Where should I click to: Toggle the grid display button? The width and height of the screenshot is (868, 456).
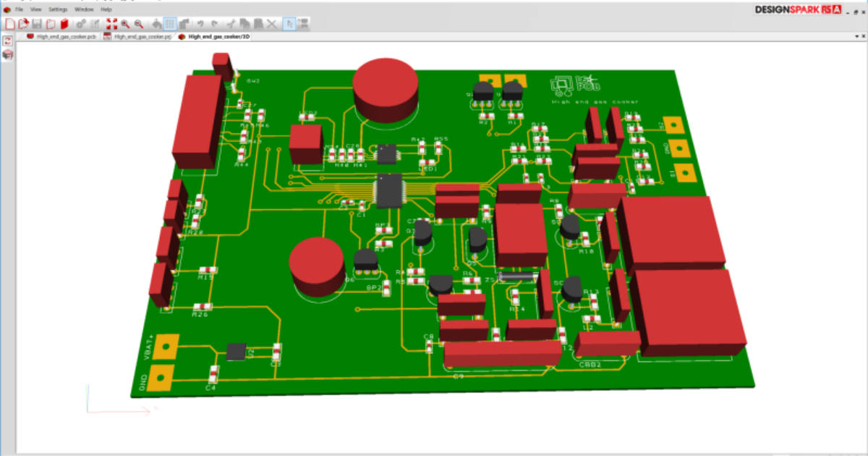(169, 24)
